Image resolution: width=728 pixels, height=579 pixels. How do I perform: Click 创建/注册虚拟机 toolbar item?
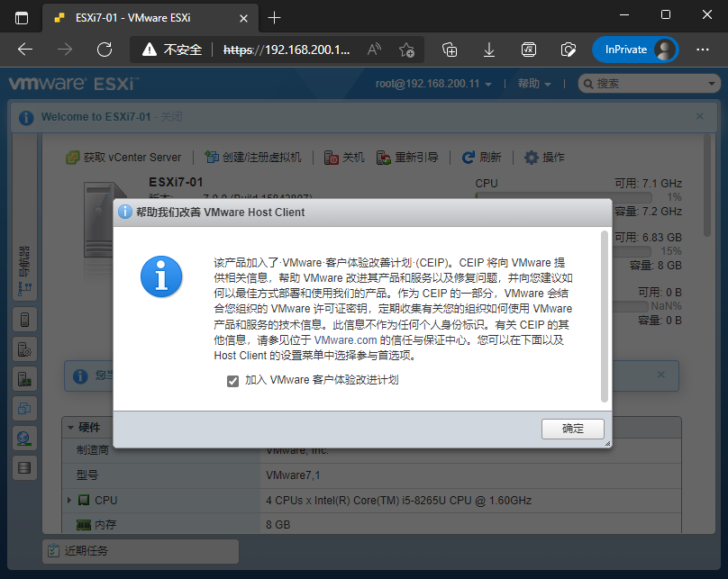pyautogui.click(x=253, y=158)
